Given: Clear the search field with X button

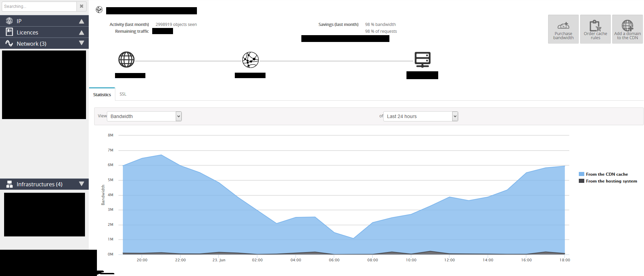Looking at the screenshot, I should 82,6.
